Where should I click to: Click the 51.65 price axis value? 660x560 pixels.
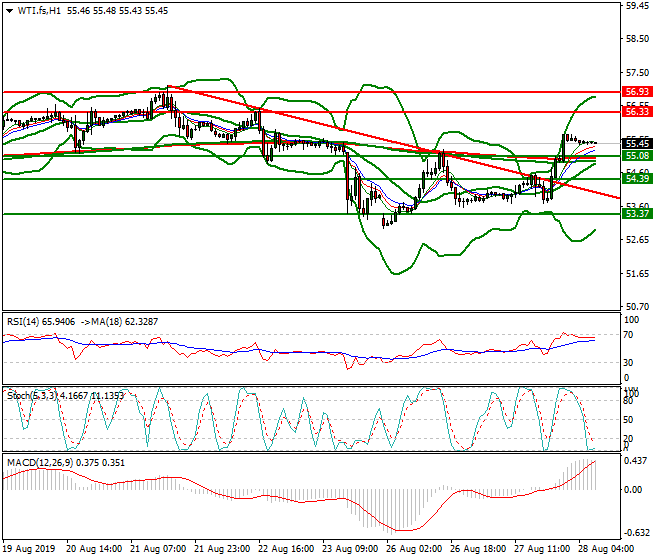tap(637, 274)
